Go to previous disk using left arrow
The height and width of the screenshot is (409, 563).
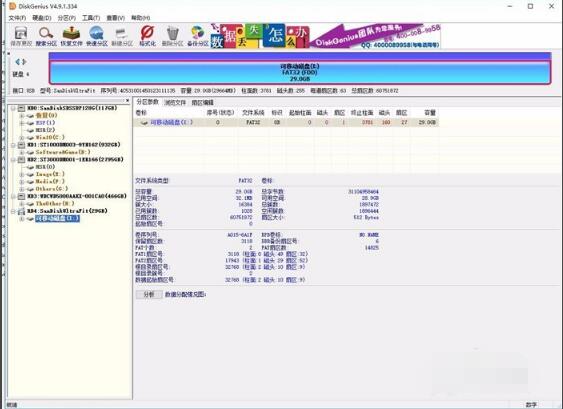[18, 62]
